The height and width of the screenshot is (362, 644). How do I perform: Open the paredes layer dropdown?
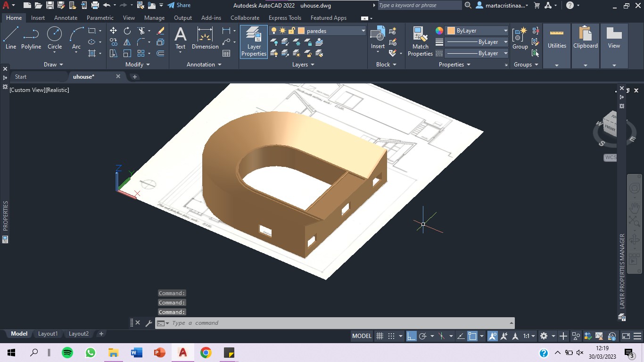pyautogui.click(x=363, y=31)
